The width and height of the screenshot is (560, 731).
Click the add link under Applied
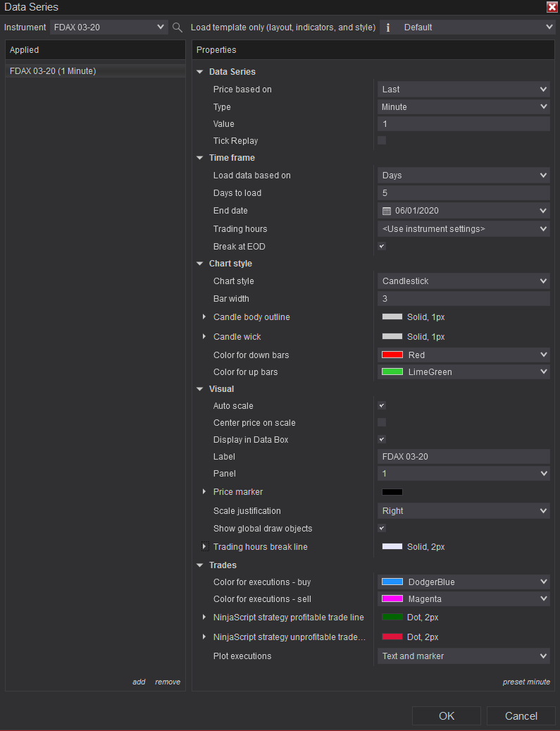coord(139,682)
